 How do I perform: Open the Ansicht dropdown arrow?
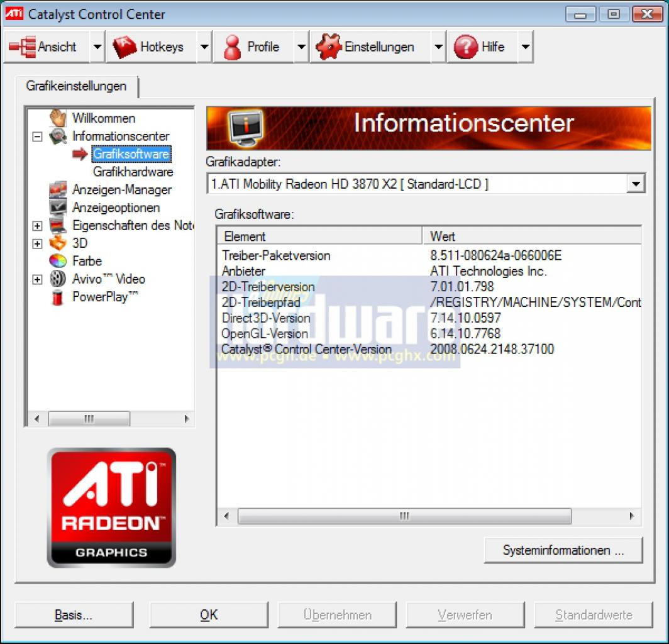(97, 47)
